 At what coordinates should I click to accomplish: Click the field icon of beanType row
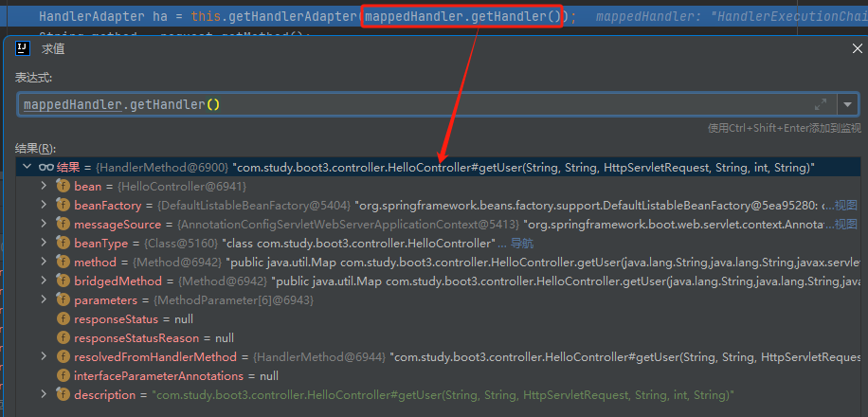point(63,244)
